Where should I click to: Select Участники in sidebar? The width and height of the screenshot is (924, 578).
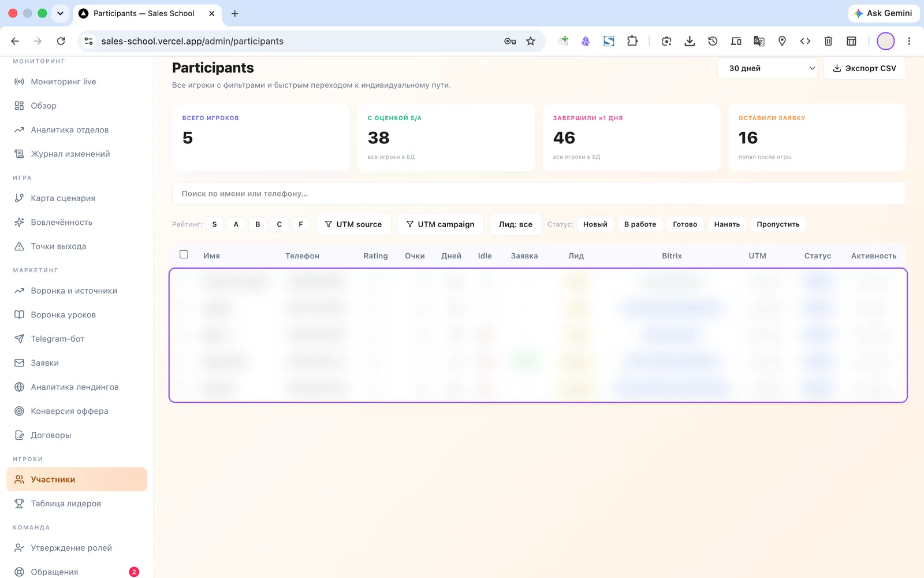(77, 479)
